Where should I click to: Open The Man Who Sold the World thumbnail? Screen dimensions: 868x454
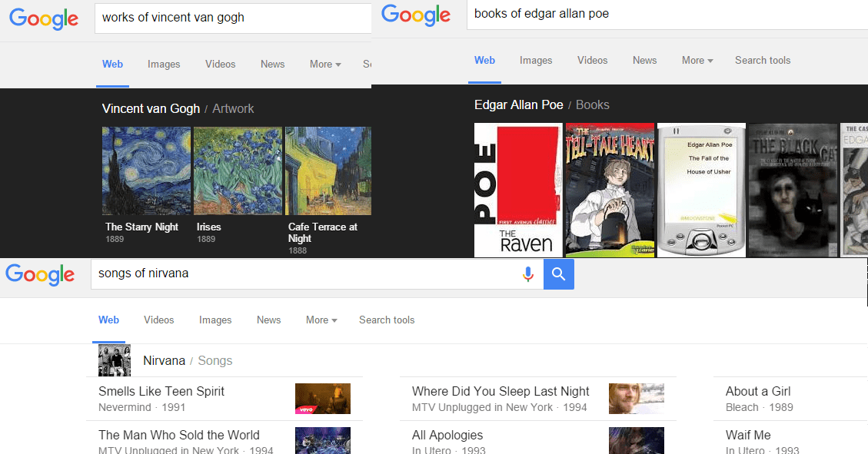tap(323, 441)
